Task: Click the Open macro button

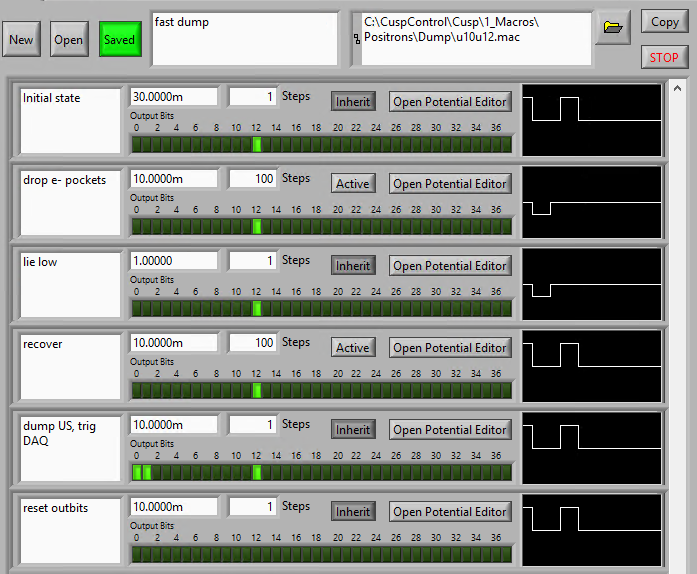Action: pyautogui.click(x=69, y=40)
